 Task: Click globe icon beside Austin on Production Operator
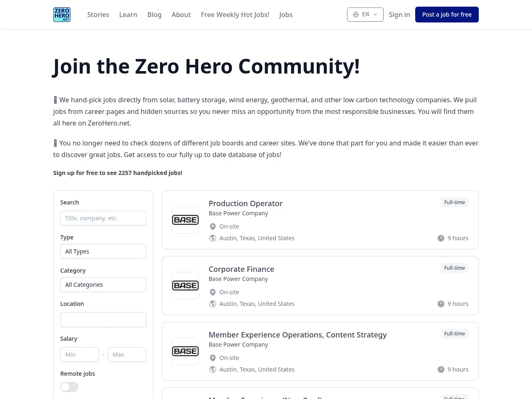[213, 238]
